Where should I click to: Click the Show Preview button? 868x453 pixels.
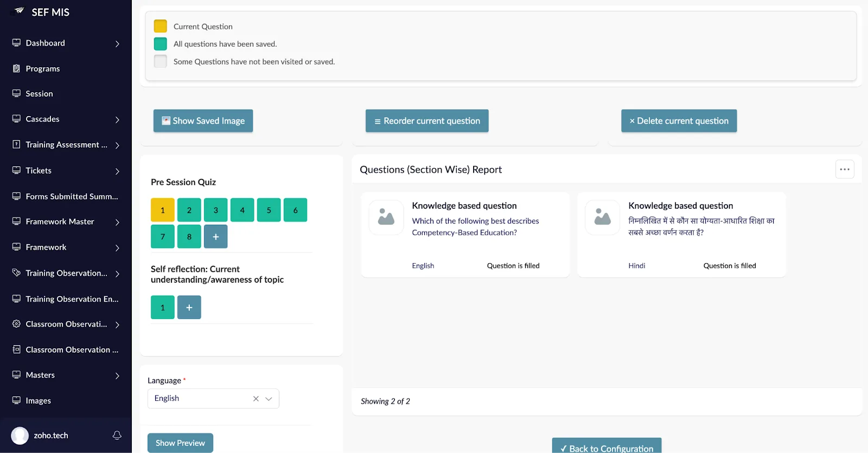click(x=180, y=443)
